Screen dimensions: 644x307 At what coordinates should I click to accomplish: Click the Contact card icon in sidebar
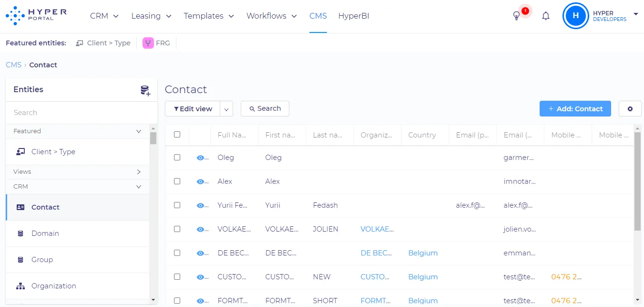click(20, 207)
